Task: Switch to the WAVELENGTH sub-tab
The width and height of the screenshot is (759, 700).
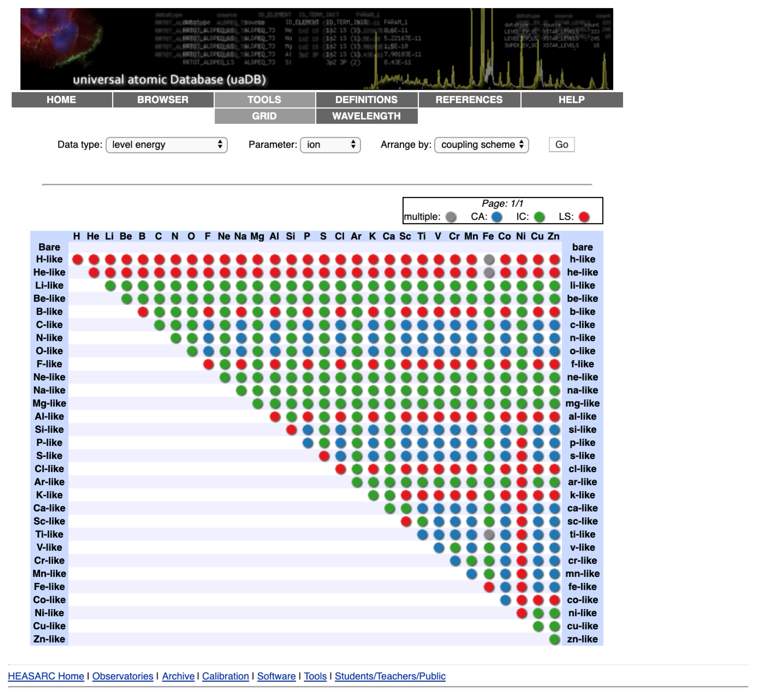Action: 366,116
